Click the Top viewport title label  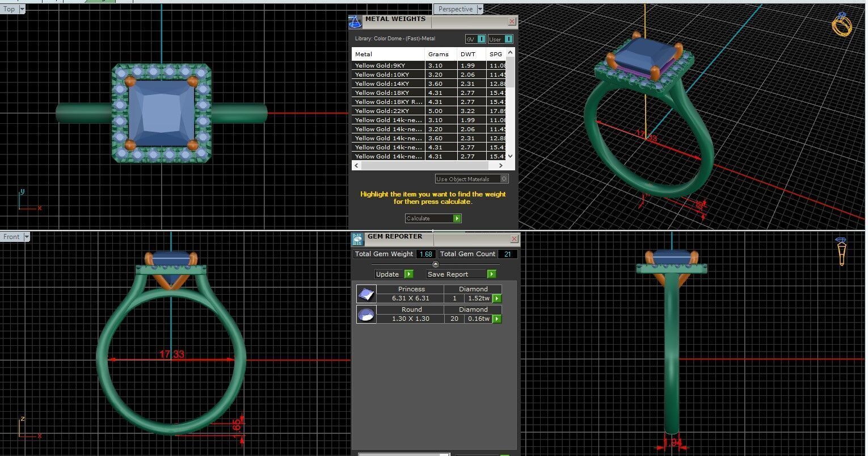pos(9,9)
